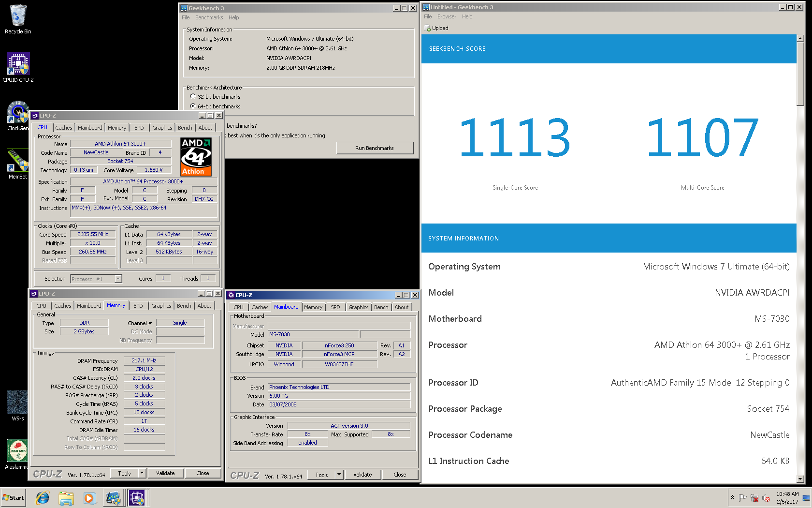The width and height of the screenshot is (812, 508).
Task: Select 64-bit benchmarks radio button
Action: point(193,106)
